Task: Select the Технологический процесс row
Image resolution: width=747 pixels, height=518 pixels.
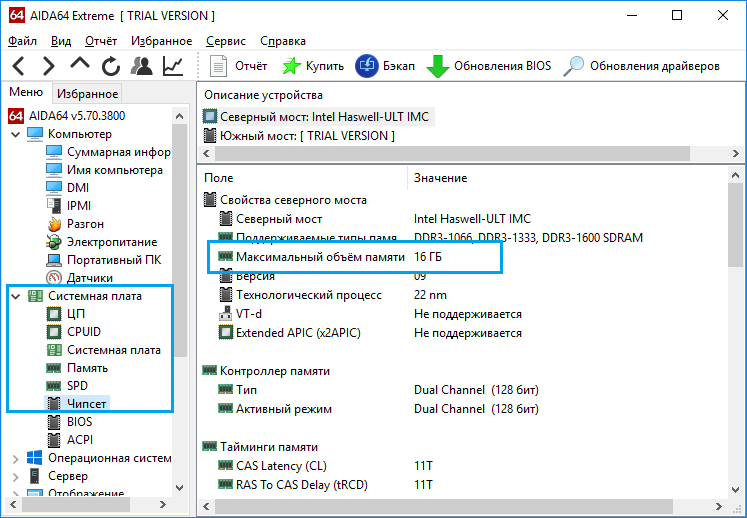Action: click(x=332, y=295)
